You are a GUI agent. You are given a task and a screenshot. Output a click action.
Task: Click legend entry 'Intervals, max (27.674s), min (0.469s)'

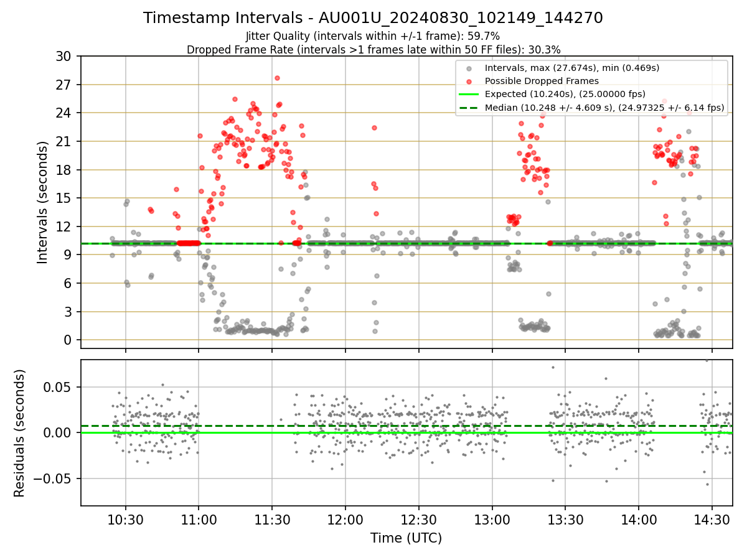click(572, 67)
